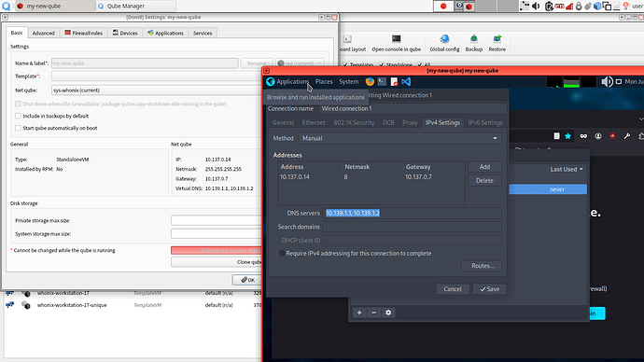Click the blue bookmark star icon
This screenshot has width=644, height=362.
[x=568, y=136]
